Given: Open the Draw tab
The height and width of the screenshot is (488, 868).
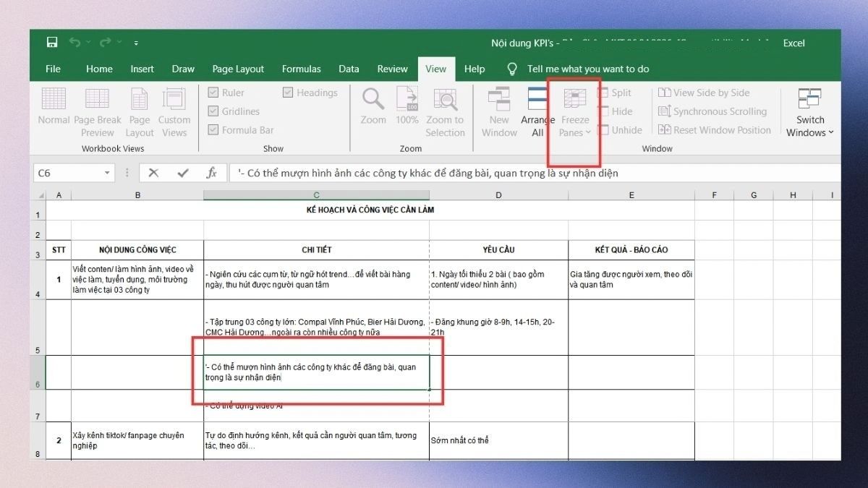Looking at the screenshot, I should (x=183, y=69).
